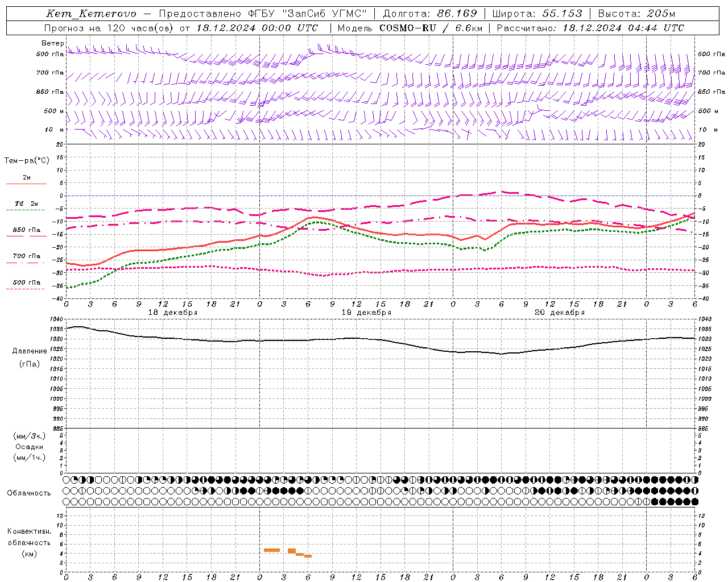The height and width of the screenshot is (582, 728).
Task: Click calculation time 18.12.2024 04:44 UTC
Action: (x=623, y=28)
